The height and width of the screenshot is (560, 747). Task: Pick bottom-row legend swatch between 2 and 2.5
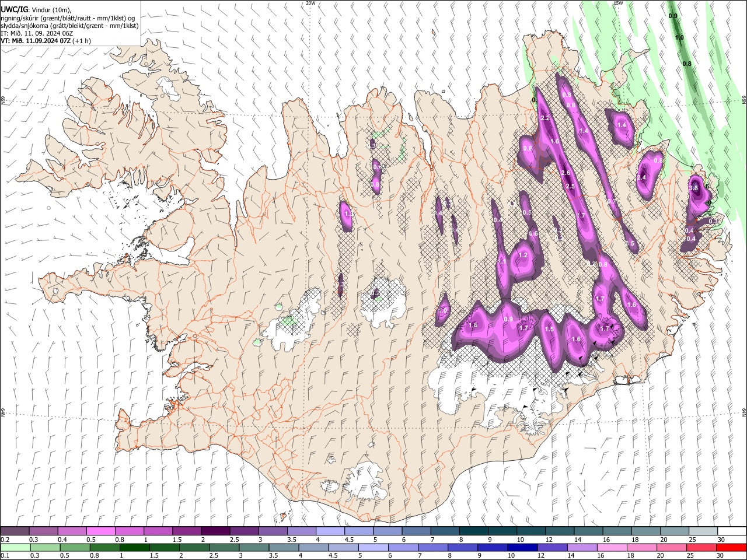[x=194, y=548]
